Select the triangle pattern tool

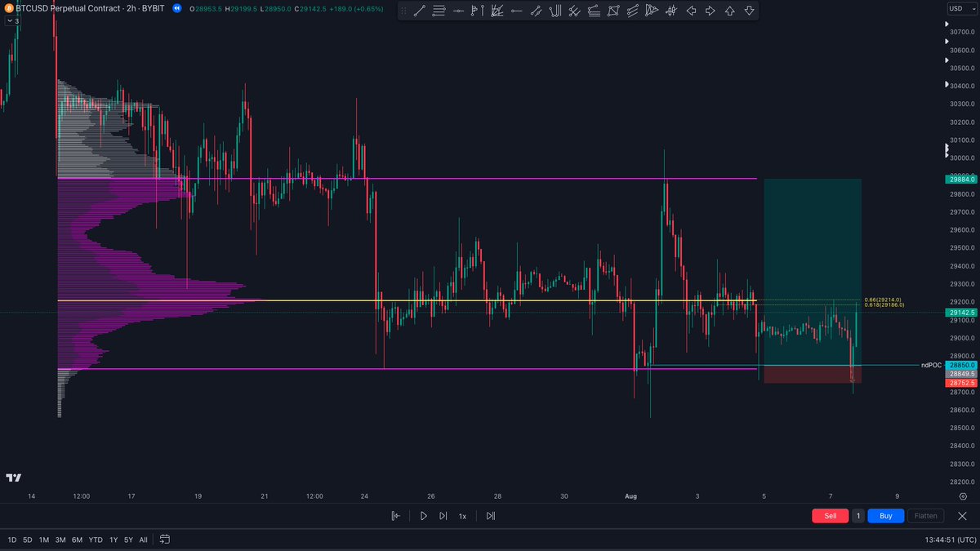[x=652, y=11]
